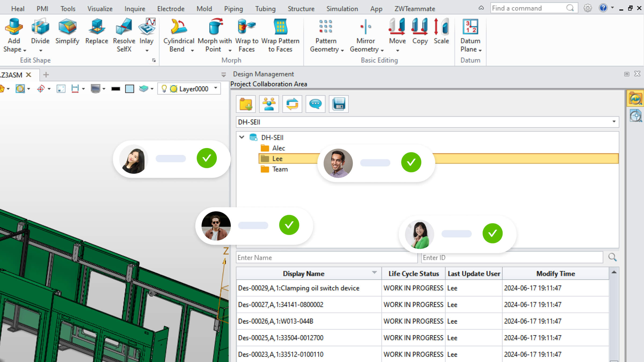Expand the Datum Plane dropdown arrow
The image size is (644, 362).
point(480,50)
